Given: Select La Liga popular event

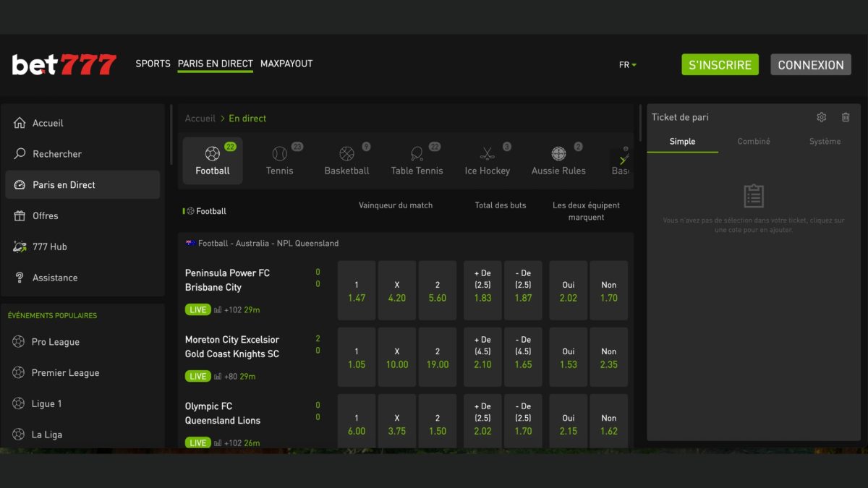Looking at the screenshot, I should (82, 435).
